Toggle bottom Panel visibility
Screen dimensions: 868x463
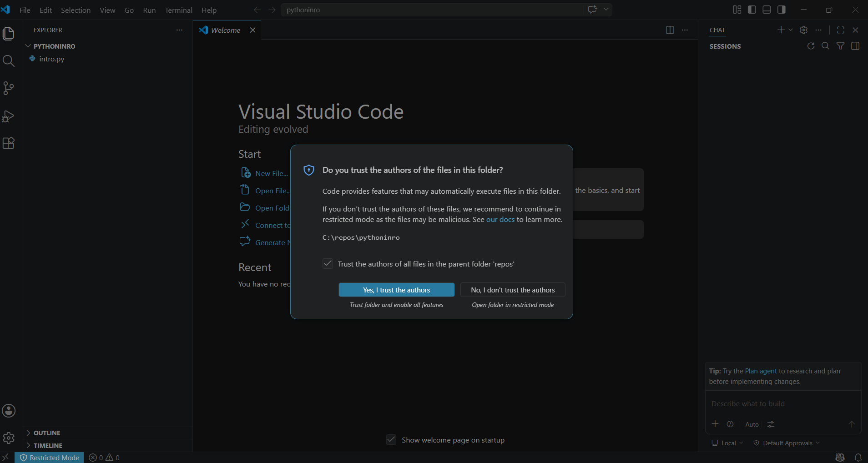click(x=767, y=10)
